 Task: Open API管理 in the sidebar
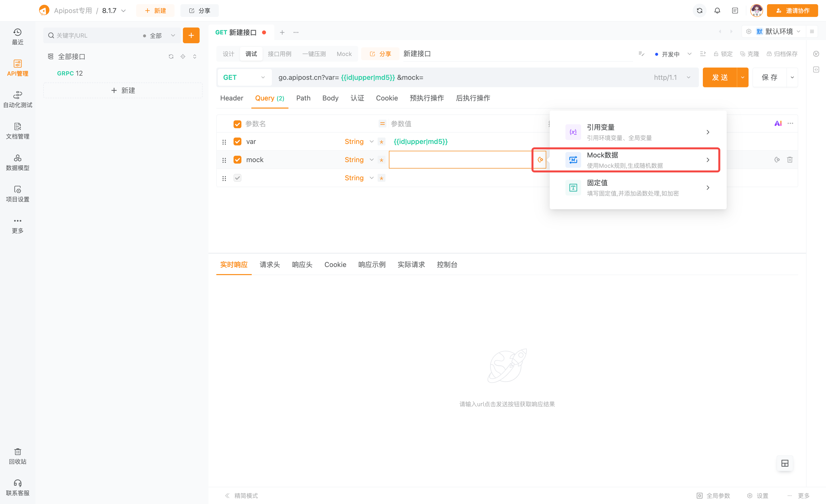(17, 68)
